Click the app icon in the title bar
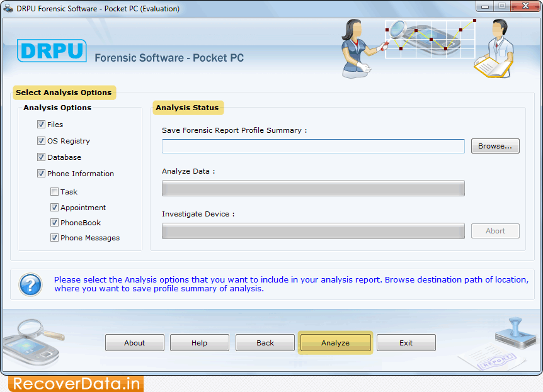Image resolution: width=543 pixels, height=392 pixels. pyautogui.click(x=8, y=8)
